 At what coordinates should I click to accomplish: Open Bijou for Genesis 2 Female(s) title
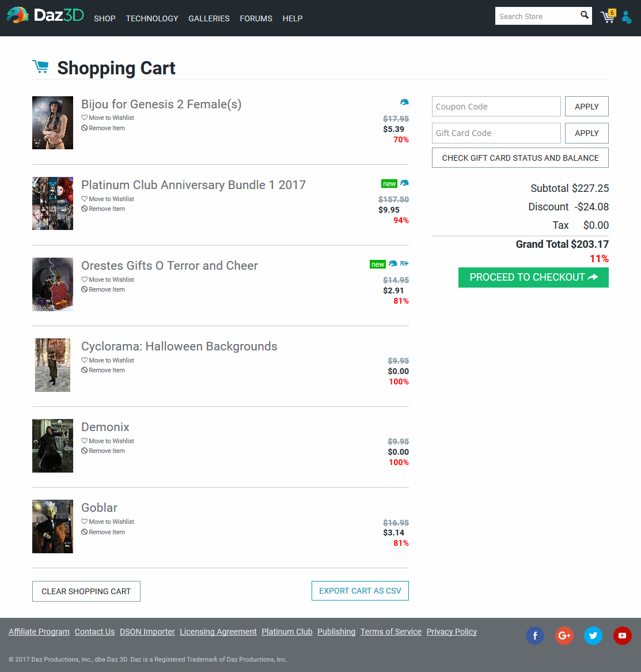click(161, 104)
